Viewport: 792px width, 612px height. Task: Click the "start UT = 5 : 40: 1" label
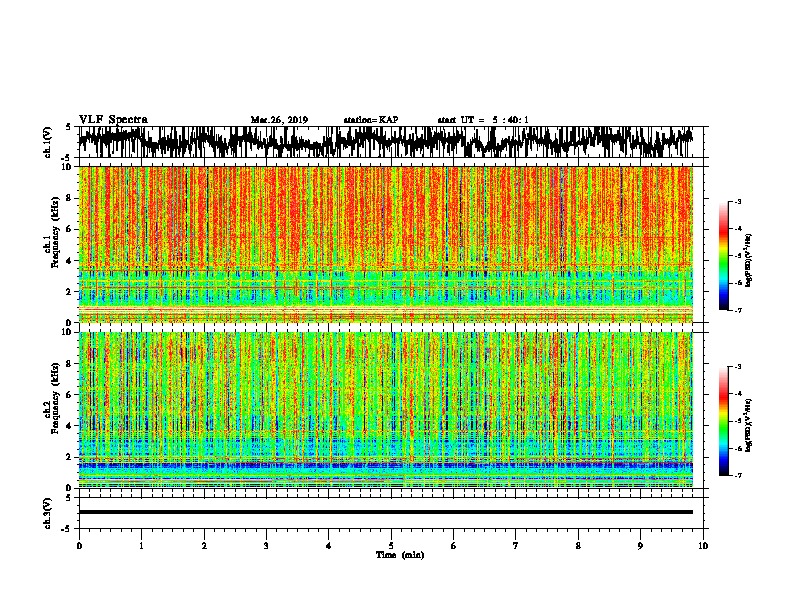pyautogui.click(x=483, y=120)
